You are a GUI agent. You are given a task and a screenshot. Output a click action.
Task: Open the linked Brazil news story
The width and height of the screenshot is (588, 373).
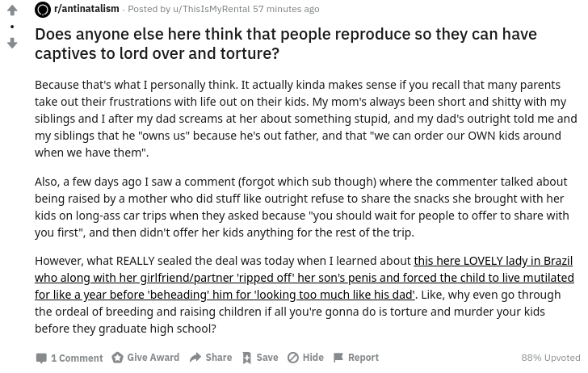pos(304,278)
